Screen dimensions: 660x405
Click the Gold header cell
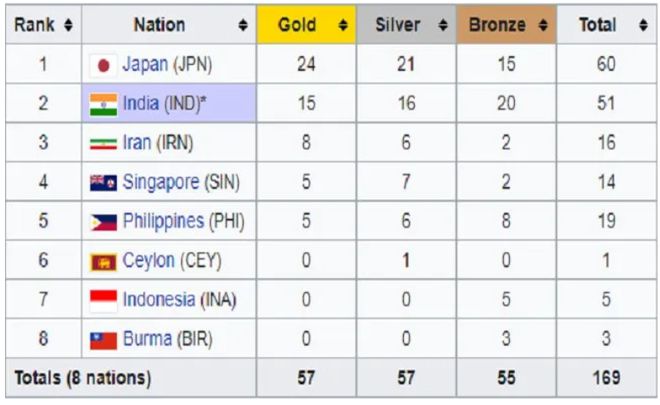point(306,24)
